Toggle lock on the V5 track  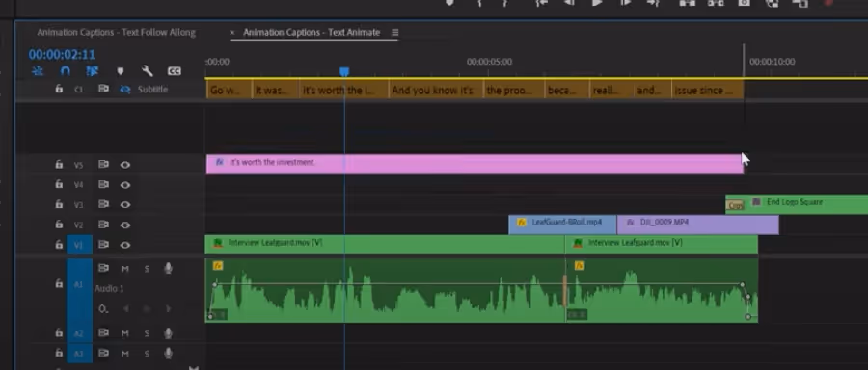pos(59,164)
